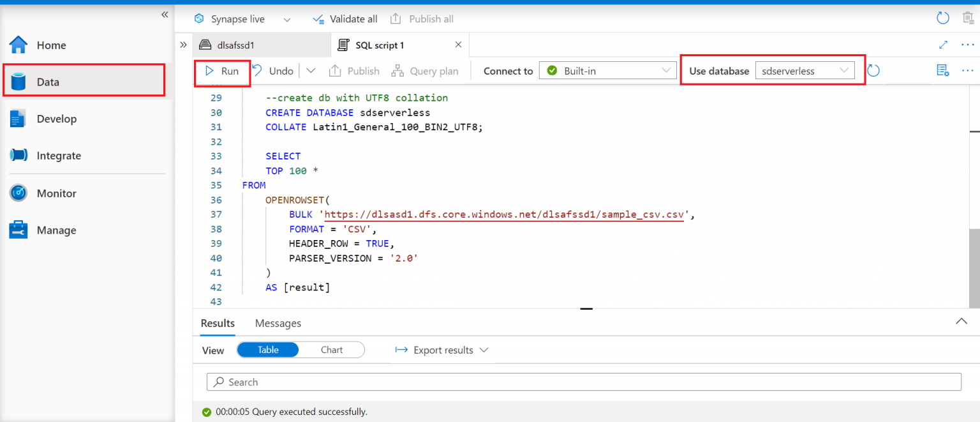The height and width of the screenshot is (422, 980).
Task: Open the Integrate hub icon
Action: coord(19,155)
